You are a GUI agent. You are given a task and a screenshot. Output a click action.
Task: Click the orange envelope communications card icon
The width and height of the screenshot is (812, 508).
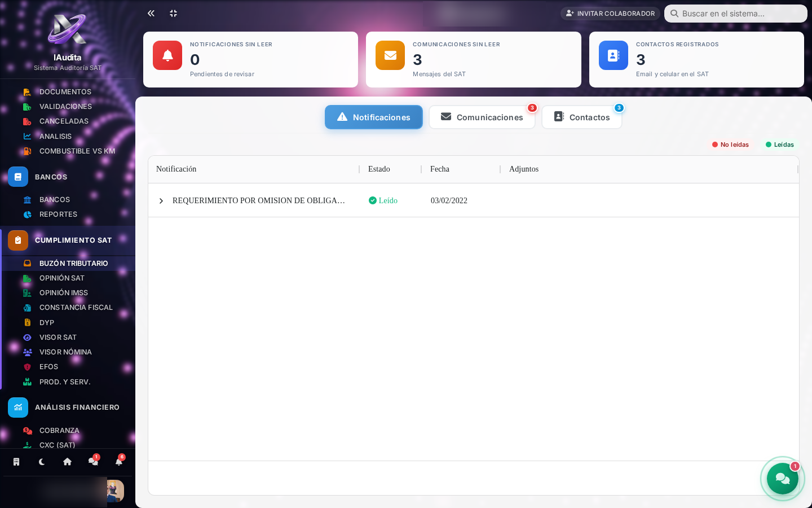point(390,55)
